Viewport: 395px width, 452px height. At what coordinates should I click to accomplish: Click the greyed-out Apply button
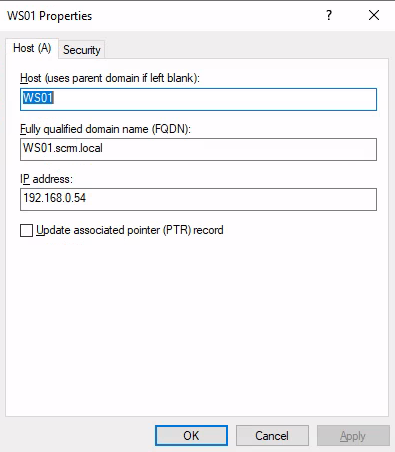353,436
